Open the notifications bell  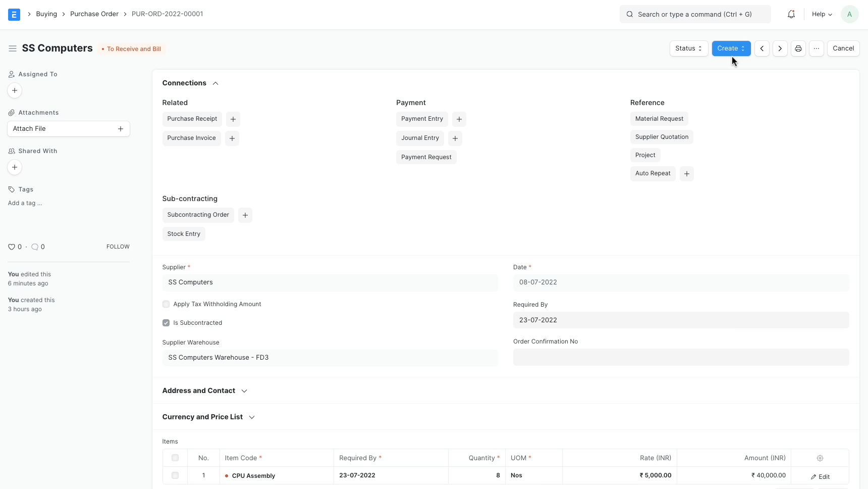click(x=790, y=14)
